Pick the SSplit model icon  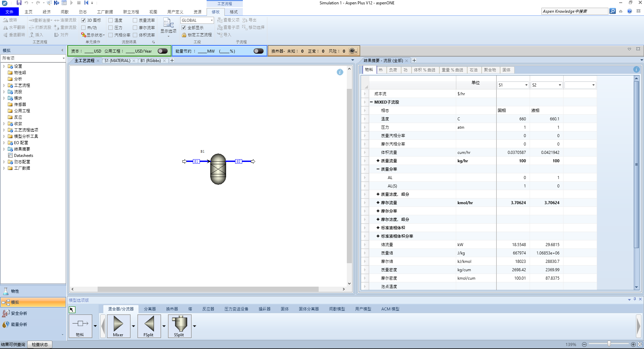180,326
